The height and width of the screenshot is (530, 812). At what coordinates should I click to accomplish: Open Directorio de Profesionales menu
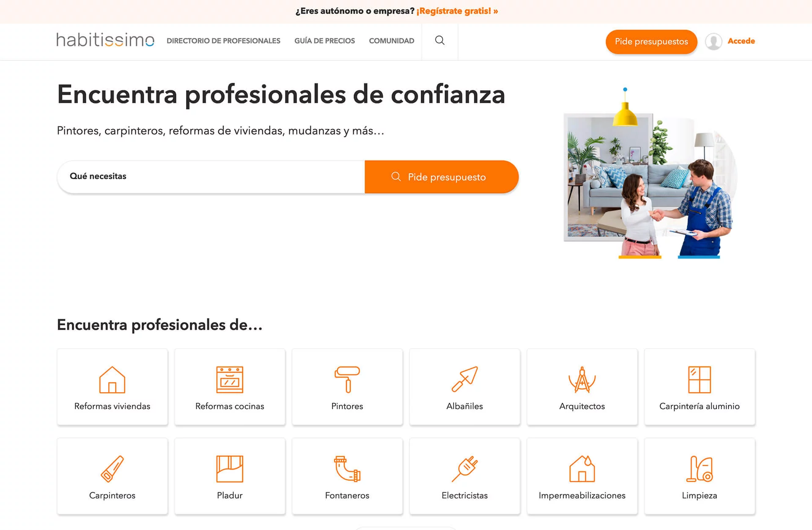click(223, 41)
